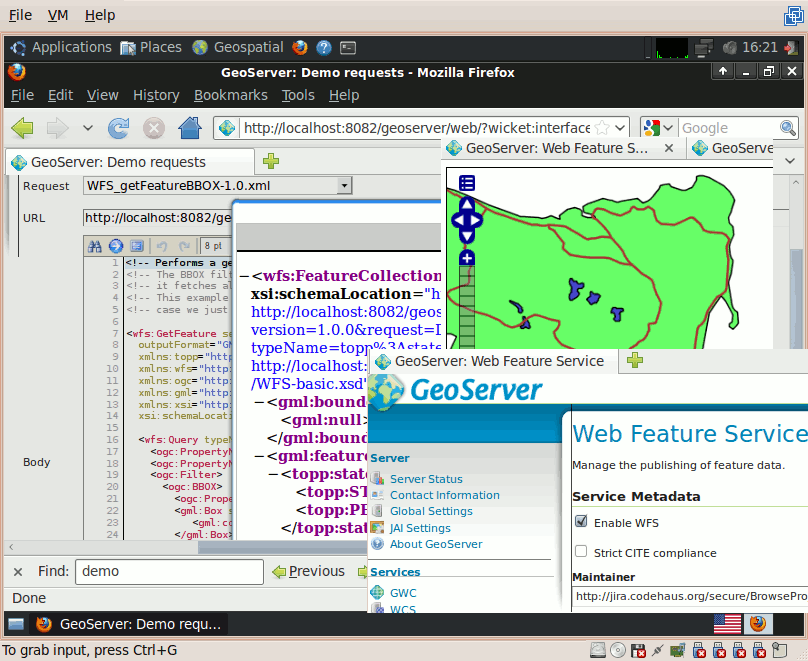The width and height of the screenshot is (808, 661).
Task: Open the Contact Information link
Action: coord(445,495)
